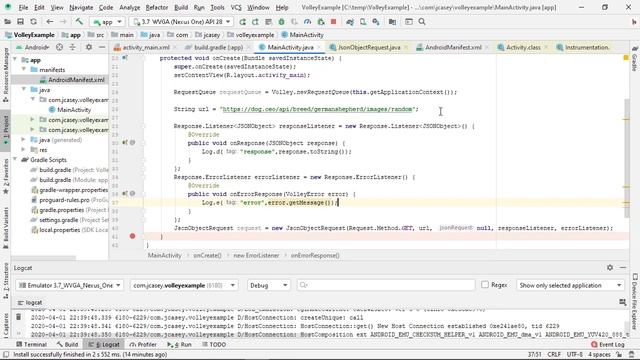Click the SDK Manager toolbar icon

[376, 22]
